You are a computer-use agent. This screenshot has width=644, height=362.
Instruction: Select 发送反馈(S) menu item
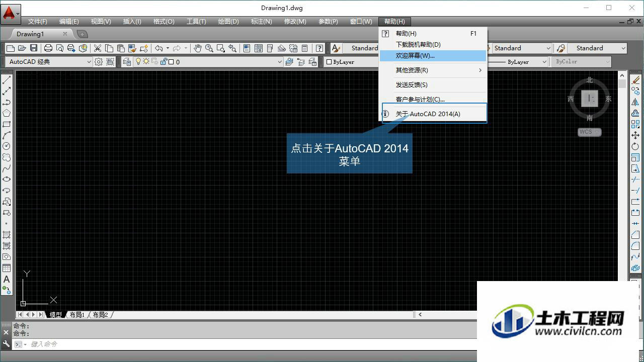coord(433,85)
